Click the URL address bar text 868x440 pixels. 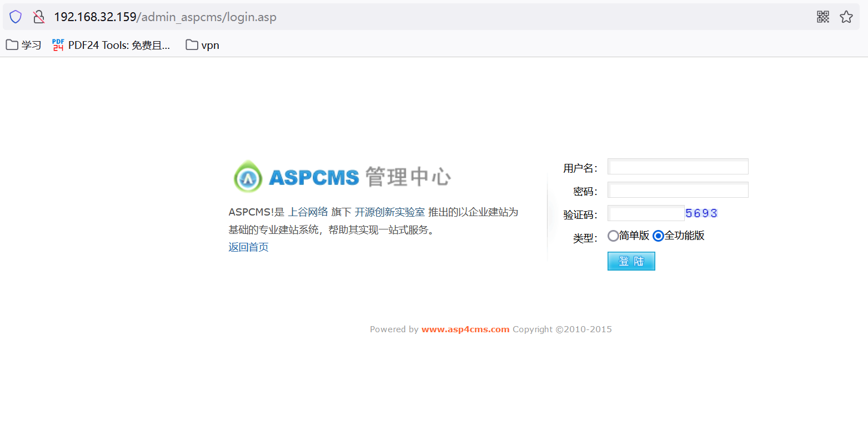pyautogui.click(x=165, y=17)
